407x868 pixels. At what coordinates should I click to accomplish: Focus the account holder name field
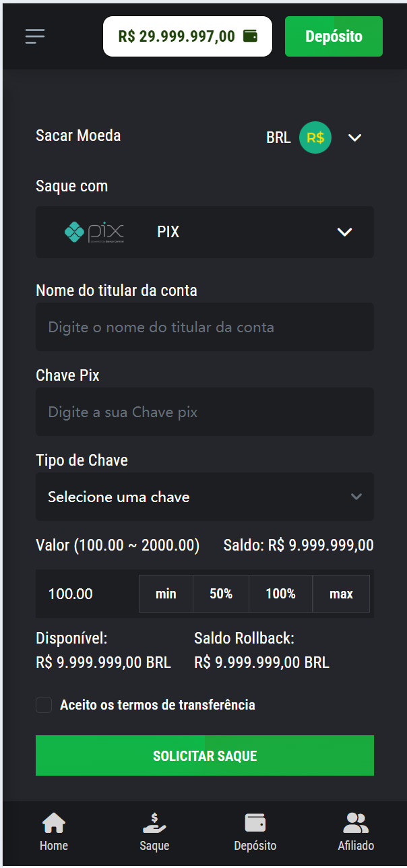pos(205,327)
